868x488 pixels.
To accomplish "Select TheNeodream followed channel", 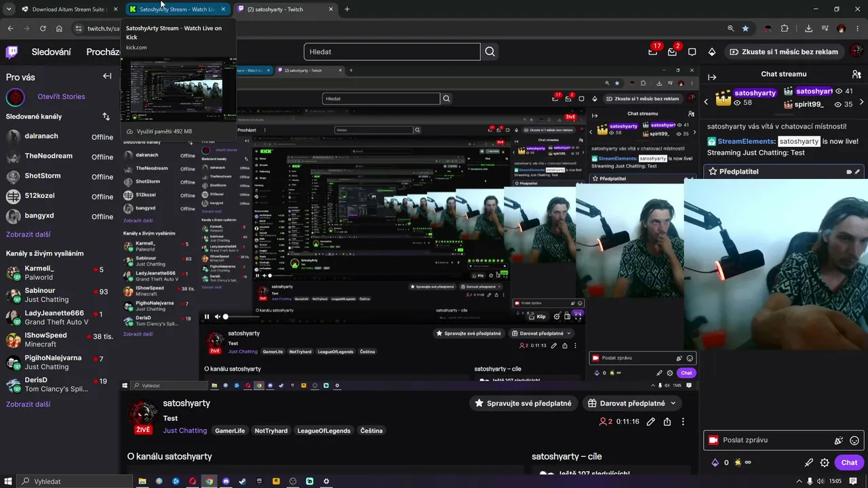I will click(60, 157).
